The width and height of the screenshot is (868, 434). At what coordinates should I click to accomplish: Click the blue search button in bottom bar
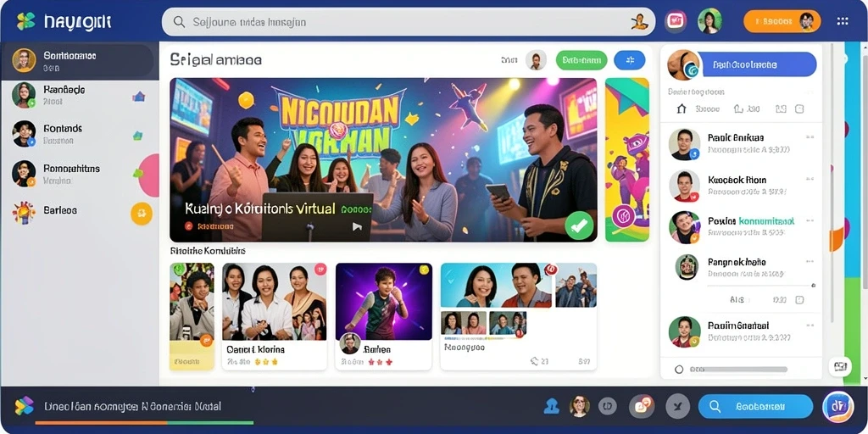(755, 406)
